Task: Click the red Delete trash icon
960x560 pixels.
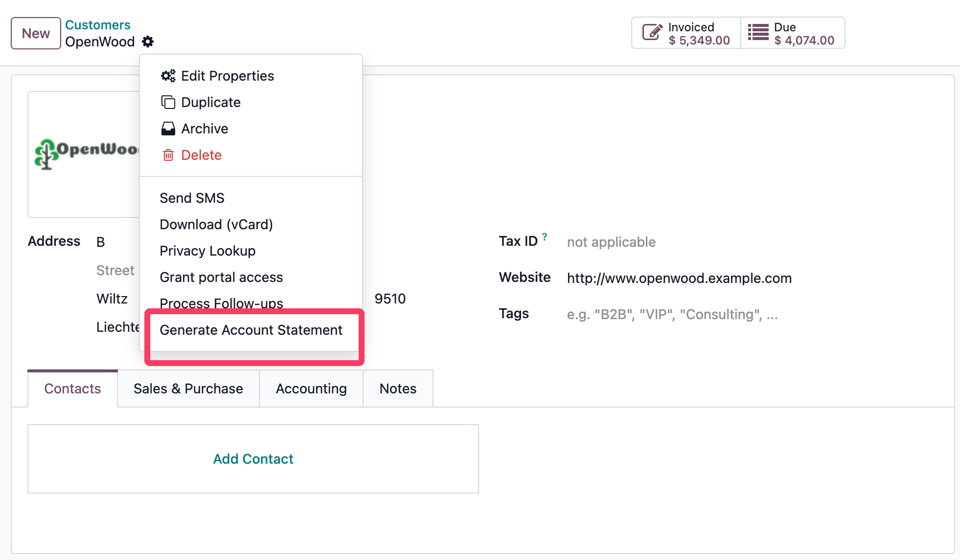Action: tap(168, 155)
